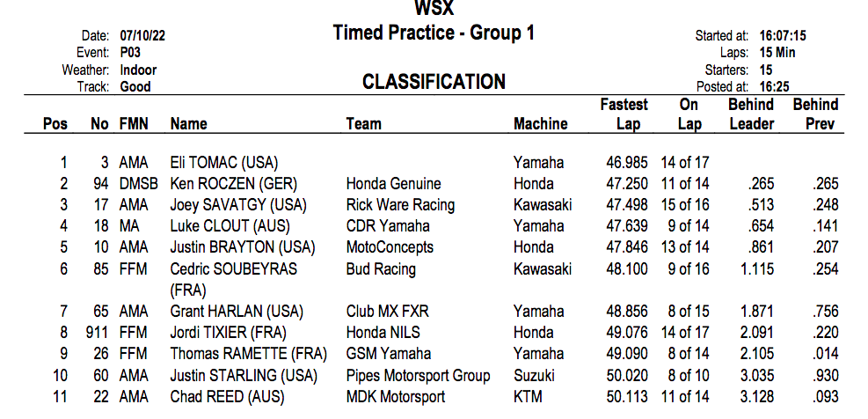Click Jordi TIXIER fastest lap 49.076
Screen dimensions: 868x419
coord(627,333)
